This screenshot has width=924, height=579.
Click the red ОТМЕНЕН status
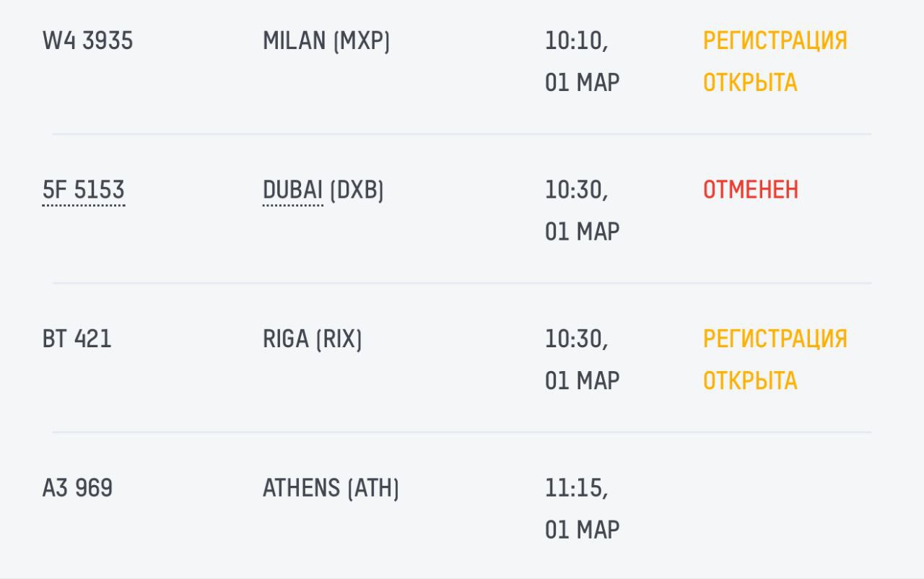pyautogui.click(x=751, y=191)
